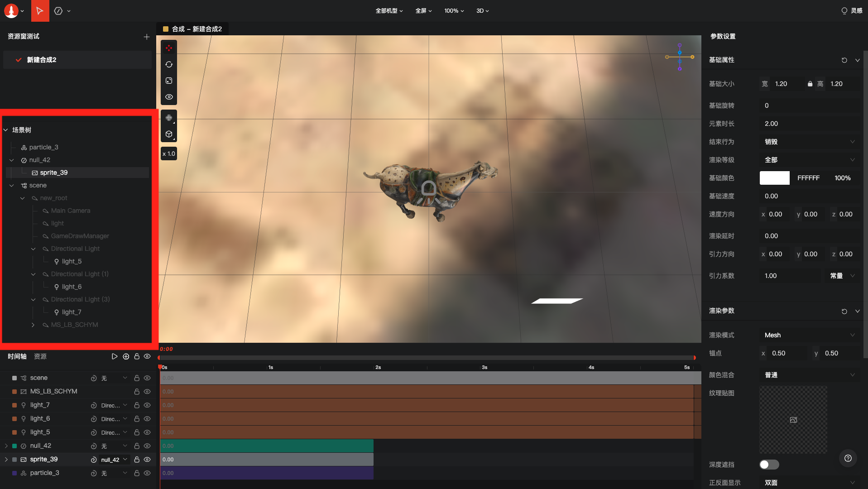Hide the light_5 layer in timeline

pyautogui.click(x=147, y=432)
